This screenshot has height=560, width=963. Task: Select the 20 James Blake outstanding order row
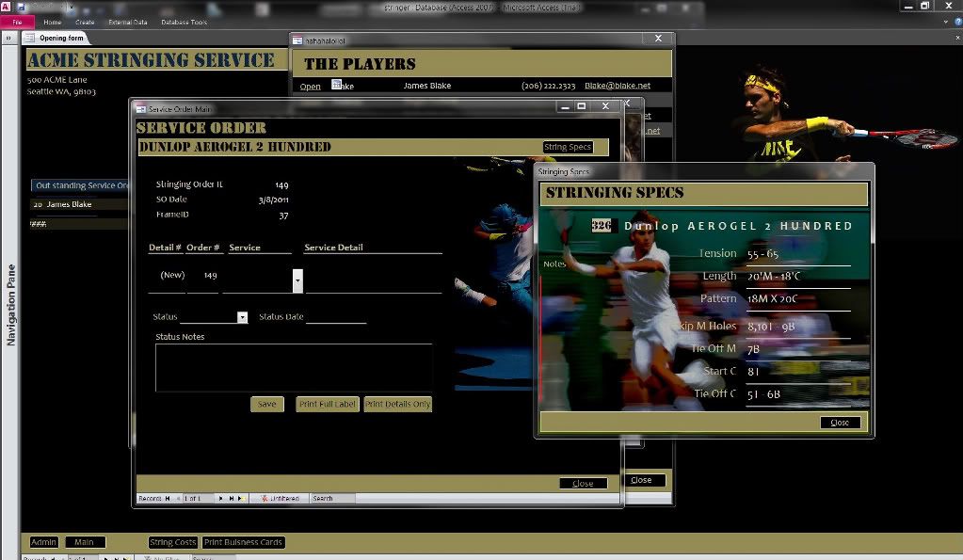(79, 204)
